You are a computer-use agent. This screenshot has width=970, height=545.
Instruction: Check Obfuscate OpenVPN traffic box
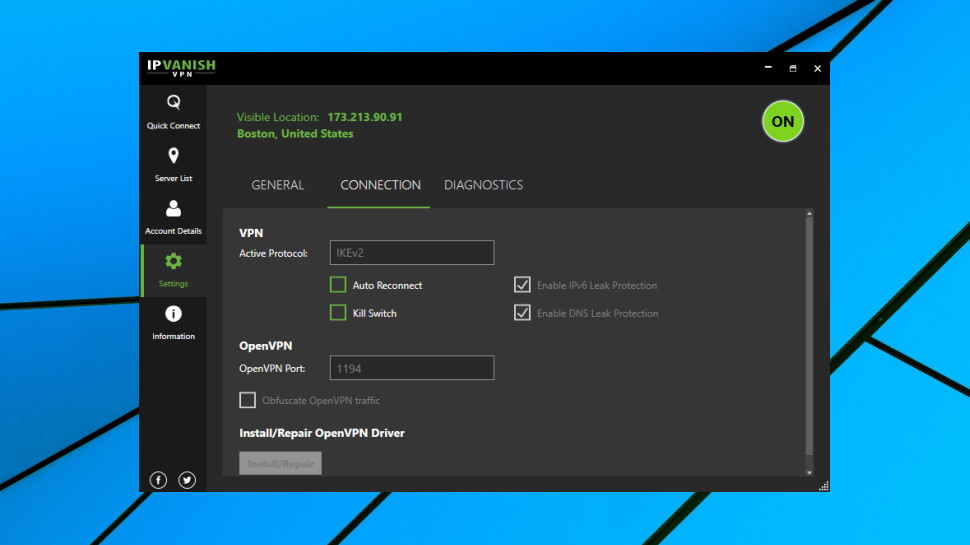coord(247,400)
